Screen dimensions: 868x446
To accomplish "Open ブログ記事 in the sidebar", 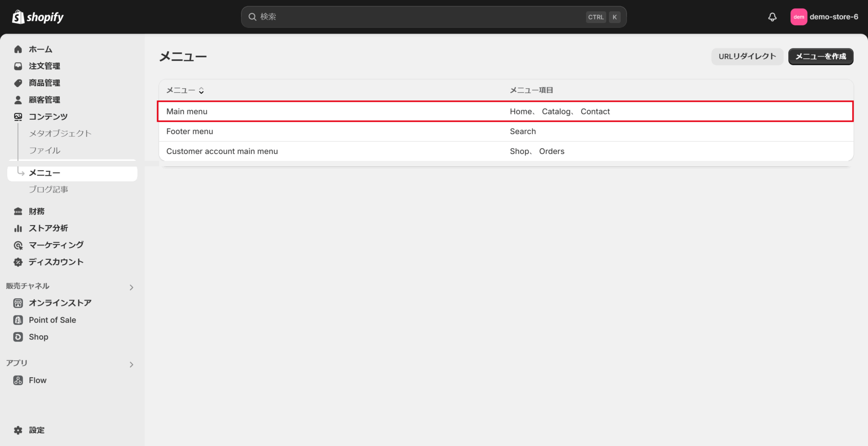I will [49, 189].
